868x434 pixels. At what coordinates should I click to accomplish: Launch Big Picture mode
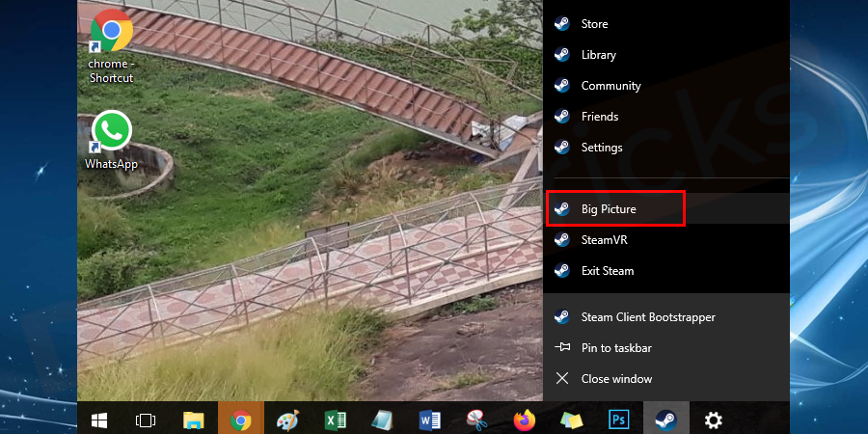click(665, 208)
